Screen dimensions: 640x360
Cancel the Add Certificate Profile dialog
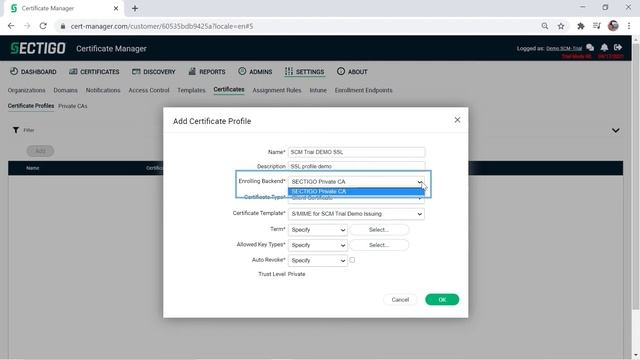[400, 300]
